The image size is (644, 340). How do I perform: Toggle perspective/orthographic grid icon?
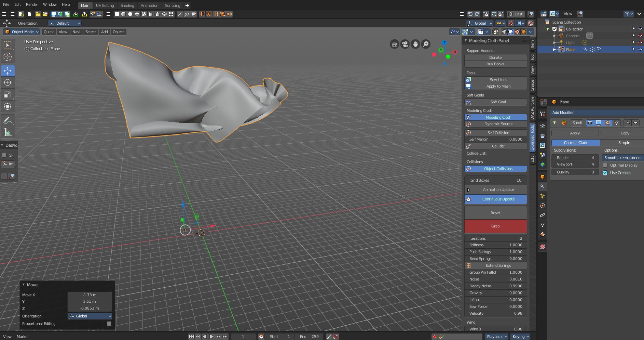point(395,44)
